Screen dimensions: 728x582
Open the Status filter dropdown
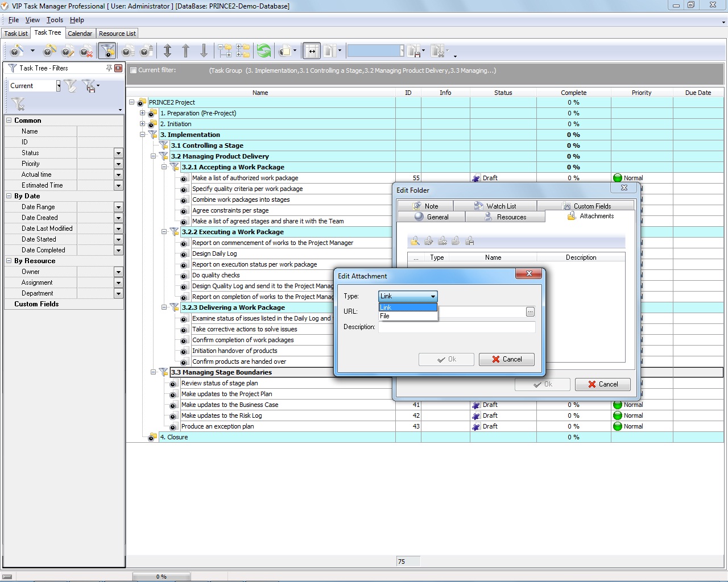coord(118,153)
